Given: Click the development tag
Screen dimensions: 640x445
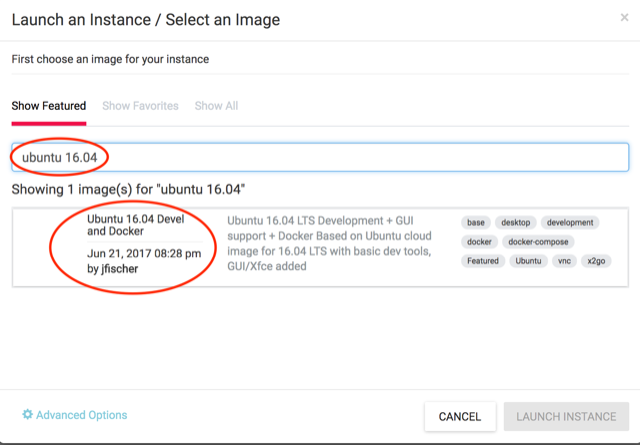Looking at the screenshot, I should [x=570, y=222].
